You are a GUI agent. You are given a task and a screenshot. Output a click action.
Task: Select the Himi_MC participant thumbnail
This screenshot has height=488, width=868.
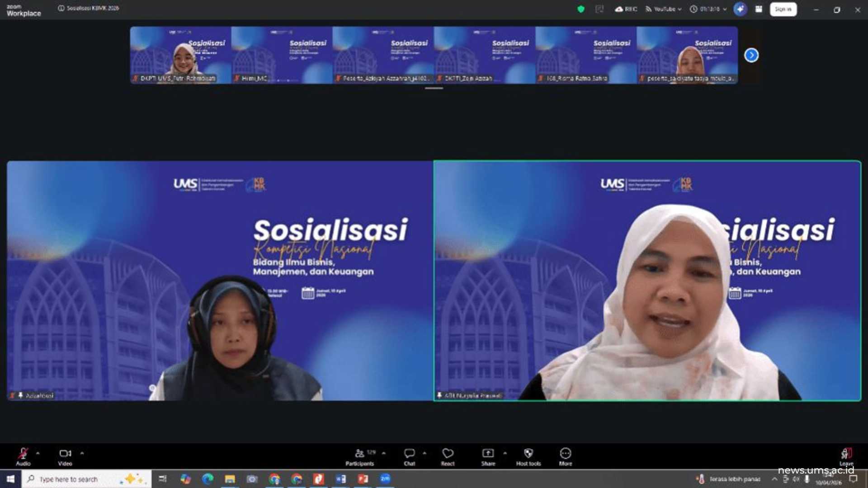(x=282, y=55)
